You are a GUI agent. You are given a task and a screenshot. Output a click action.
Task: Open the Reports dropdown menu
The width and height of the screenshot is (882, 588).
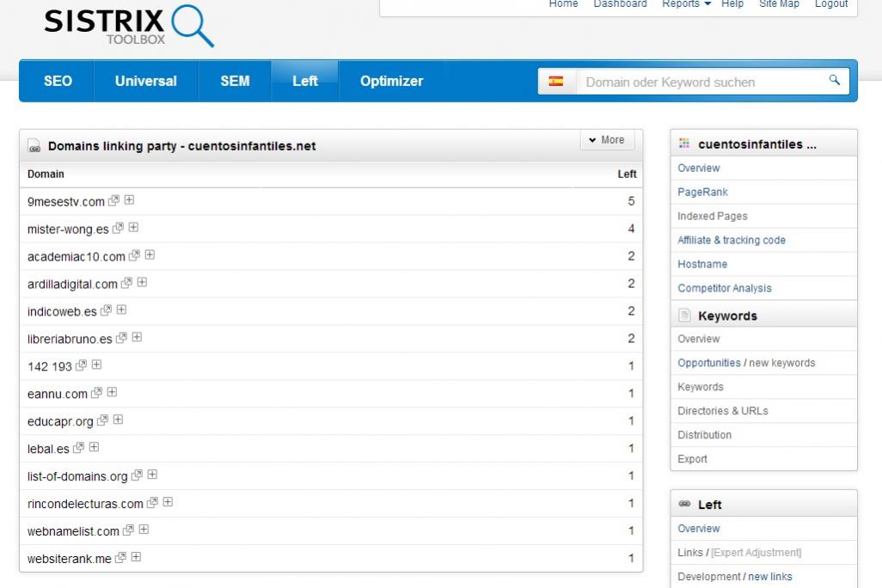tap(686, 4)
